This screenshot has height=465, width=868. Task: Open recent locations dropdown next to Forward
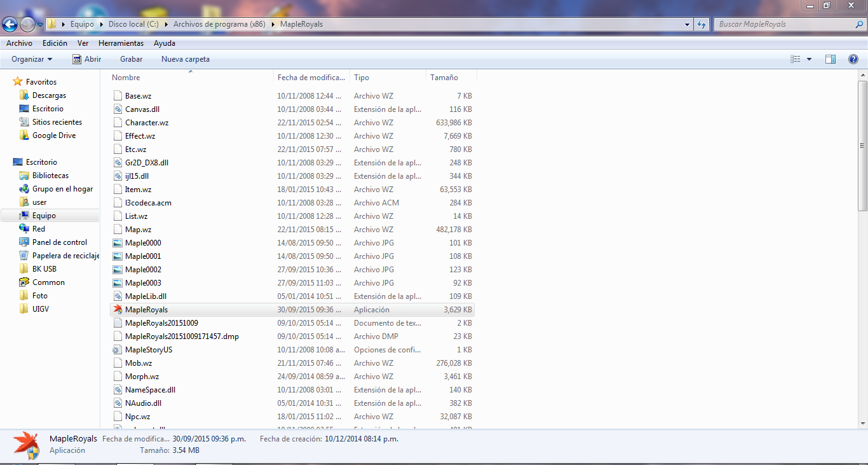pyautogui.click(x=40, y=25)
